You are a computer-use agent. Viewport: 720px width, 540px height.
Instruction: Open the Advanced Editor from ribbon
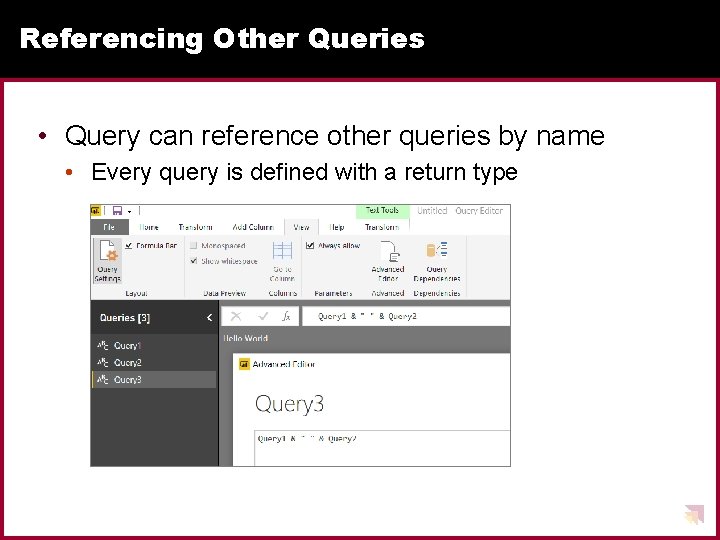pyautogui.click(x=388, y=261)
